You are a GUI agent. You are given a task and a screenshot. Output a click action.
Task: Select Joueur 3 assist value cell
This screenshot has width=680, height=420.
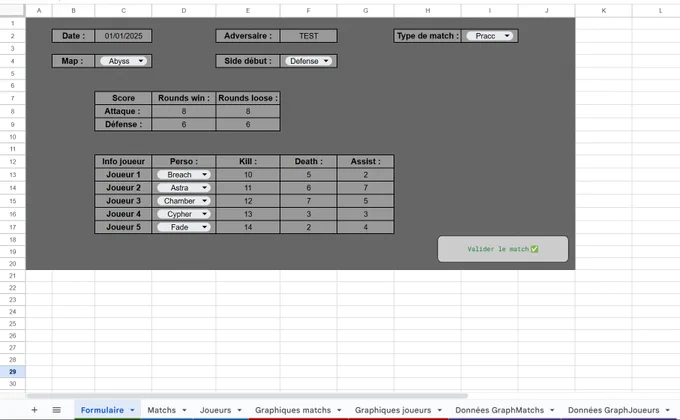(x=366, y=201)
